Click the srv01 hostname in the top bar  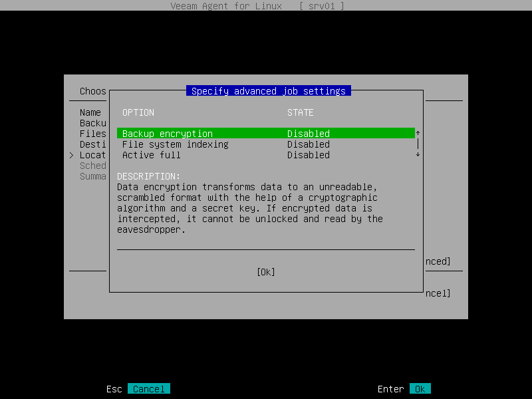(x=323, y=6)
